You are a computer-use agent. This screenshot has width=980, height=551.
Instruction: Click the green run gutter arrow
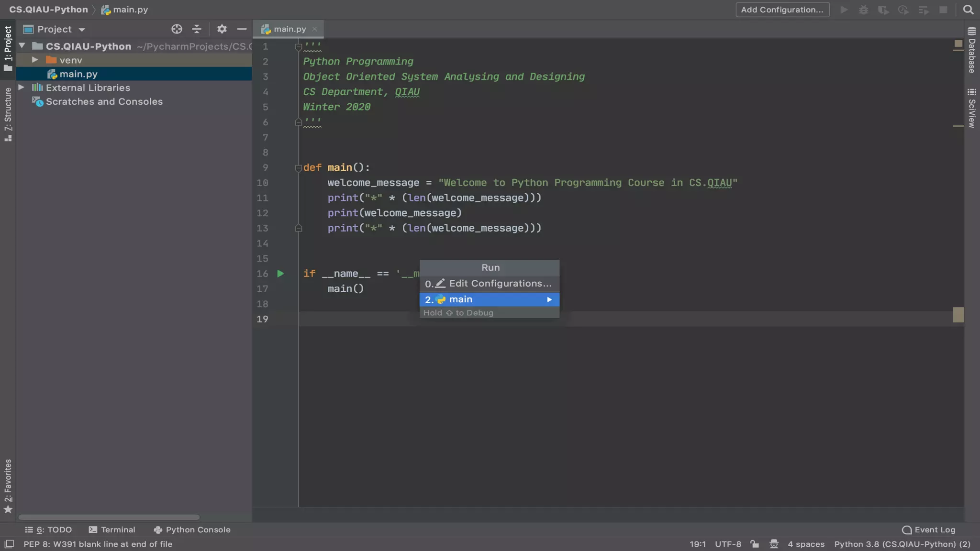pos(280,274)
